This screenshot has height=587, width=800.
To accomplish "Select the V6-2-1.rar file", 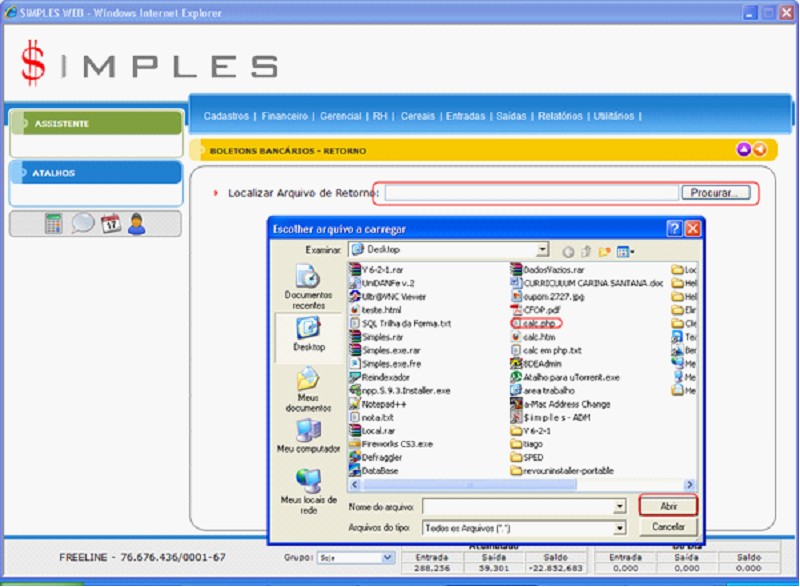I will pyautogui.click(x=377, y=270).
